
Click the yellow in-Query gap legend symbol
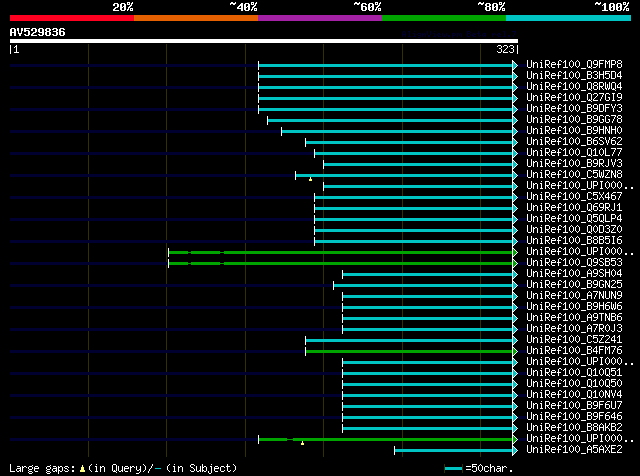tap(82, 469)
